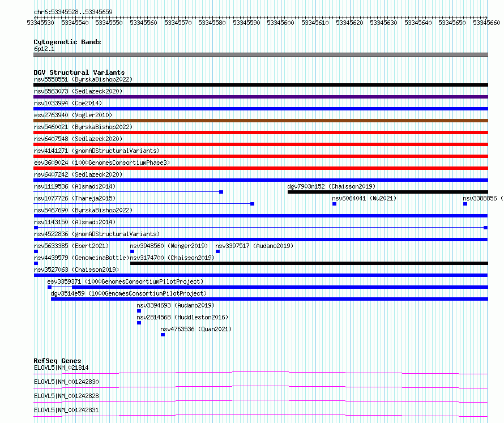Select nsv1119536 (Alsmadi2014) label
Viewport: 504px width, 423px height.
click(x=75, y=186)
